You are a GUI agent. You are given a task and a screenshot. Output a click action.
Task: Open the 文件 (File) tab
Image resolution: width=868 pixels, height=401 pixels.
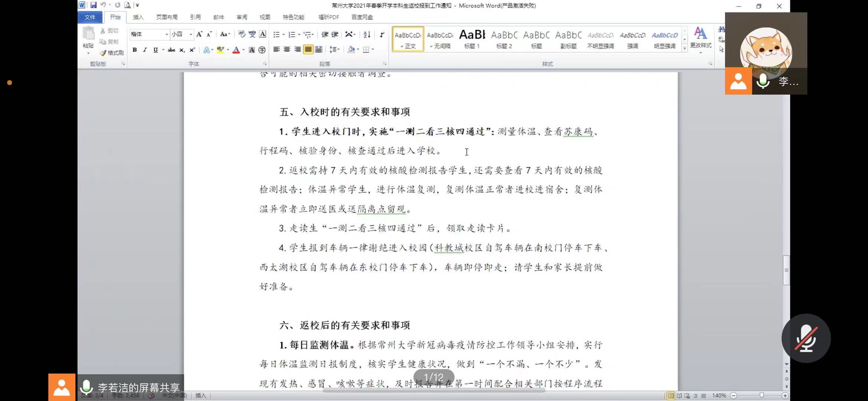coord(90,17)
